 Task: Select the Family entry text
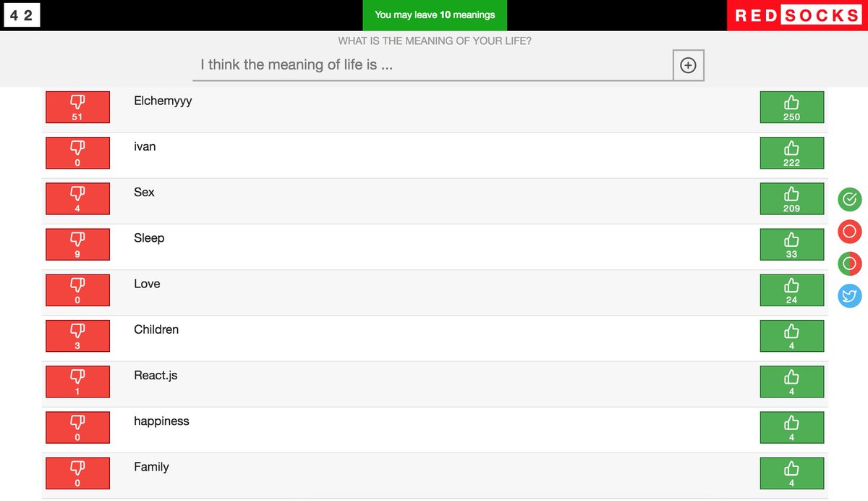pos(151,467)
